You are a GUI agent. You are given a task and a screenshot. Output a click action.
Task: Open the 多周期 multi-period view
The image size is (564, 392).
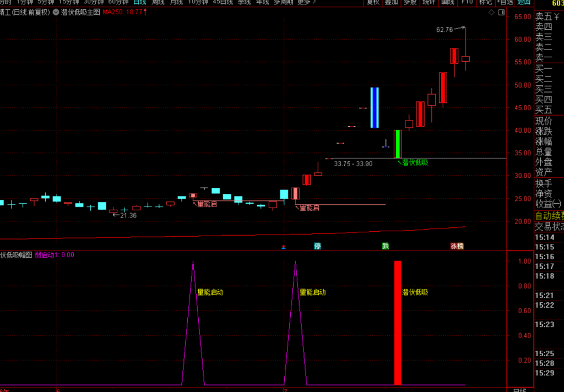click(x=284, y=2)
